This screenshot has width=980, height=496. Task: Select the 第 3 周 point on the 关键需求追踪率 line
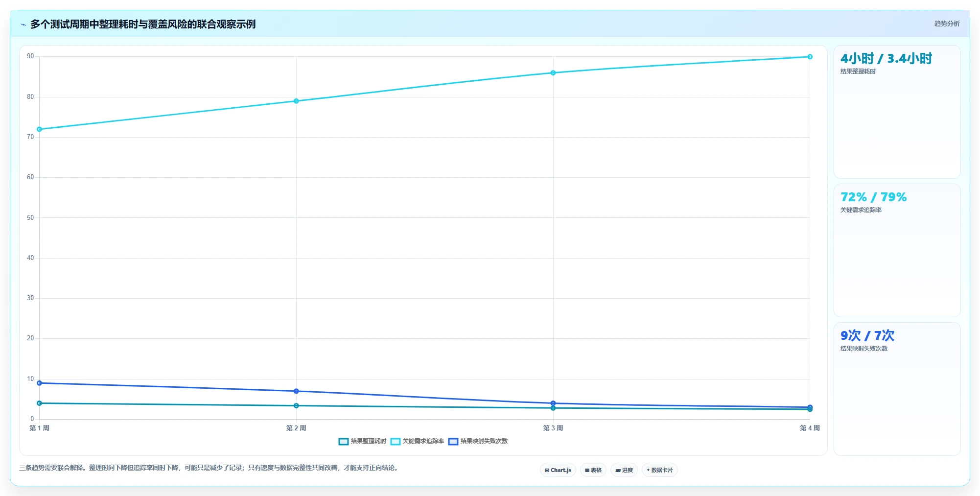[553, 73]
